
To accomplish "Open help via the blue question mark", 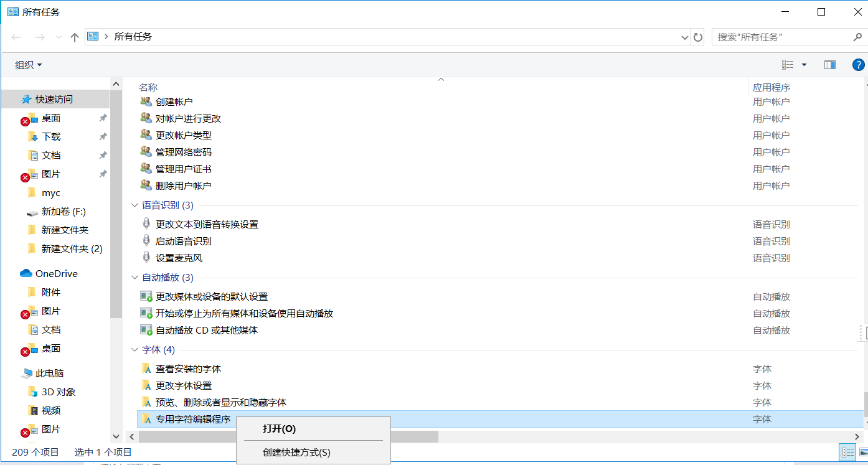I will coord(858,65).
